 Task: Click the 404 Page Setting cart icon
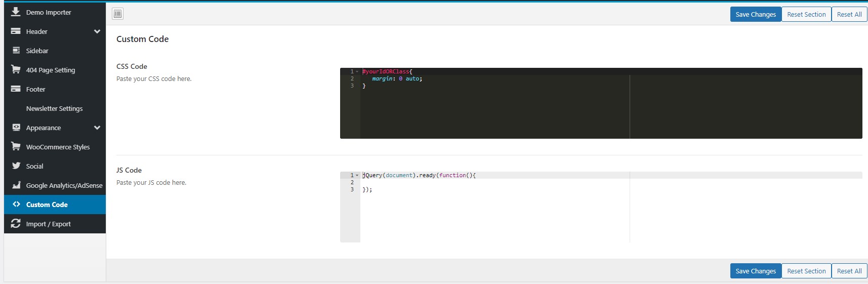(x=16, y=69)
